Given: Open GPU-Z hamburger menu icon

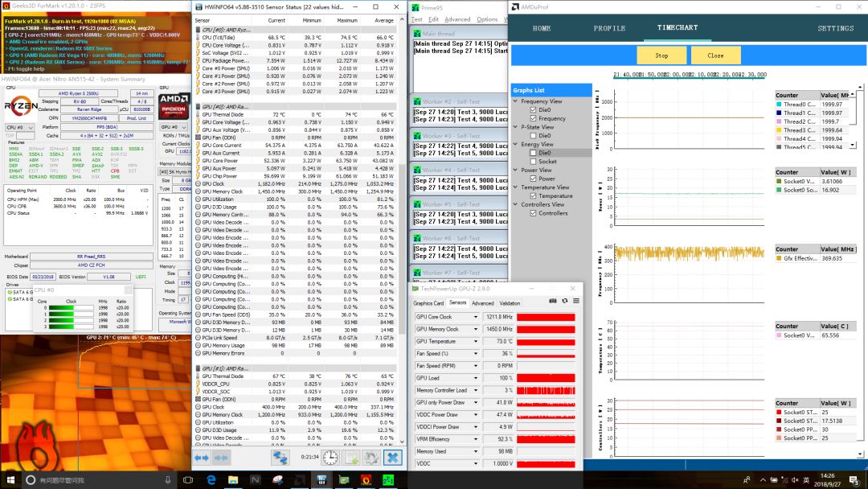Looking at the screenshot, I should tap(576, 301).
